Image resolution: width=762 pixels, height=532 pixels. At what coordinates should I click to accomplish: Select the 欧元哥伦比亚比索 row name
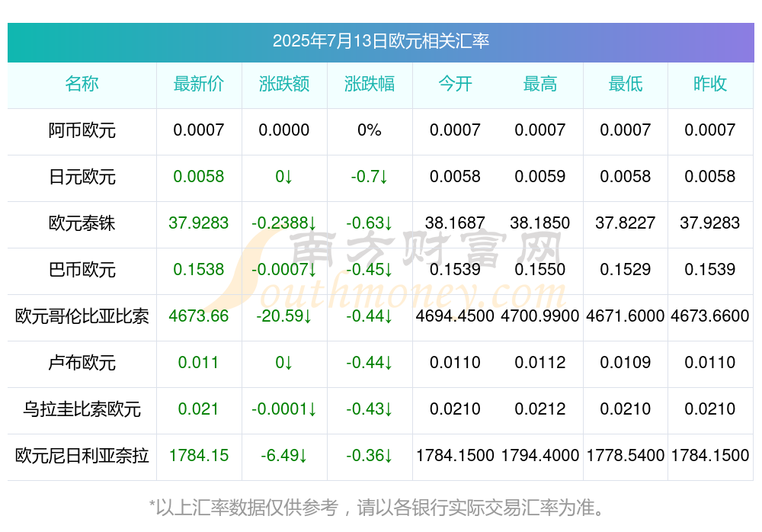[x=82, y=316]
